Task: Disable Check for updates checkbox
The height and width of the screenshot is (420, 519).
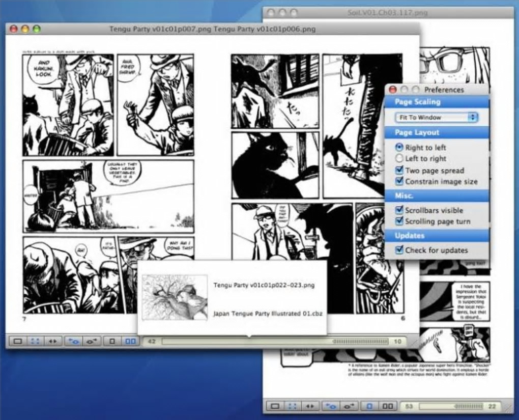Action: tap(399, 250)
